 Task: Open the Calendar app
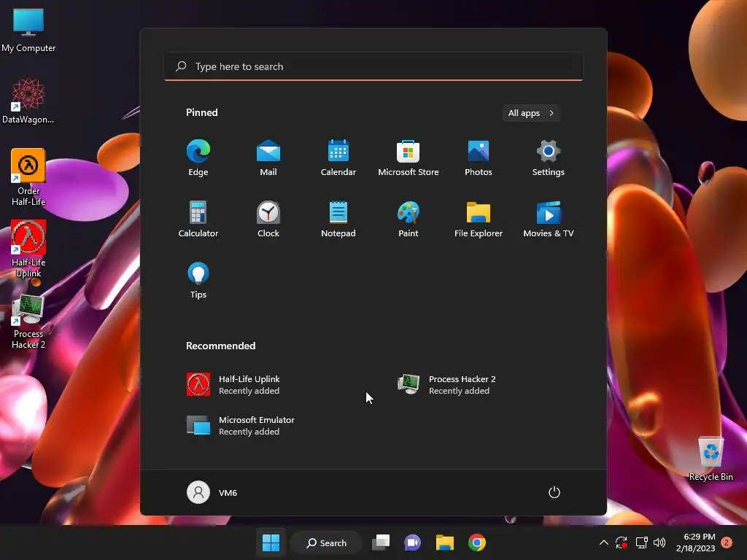tap(338, 158)
